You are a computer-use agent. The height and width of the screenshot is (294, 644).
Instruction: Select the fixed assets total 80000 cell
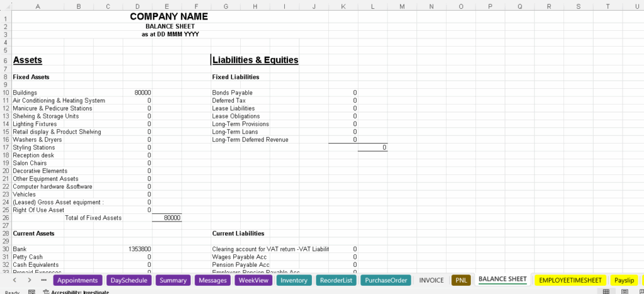[167, 218]
